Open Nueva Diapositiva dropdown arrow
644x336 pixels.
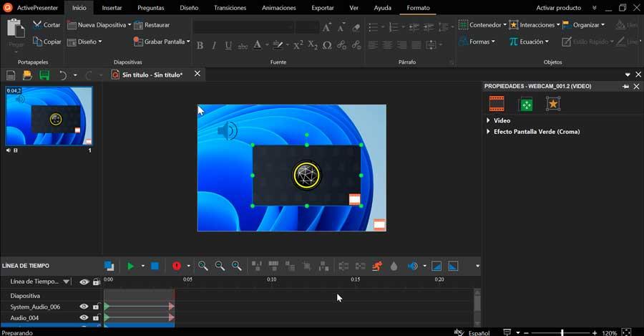pyautogui.click(x=130, y=24)
